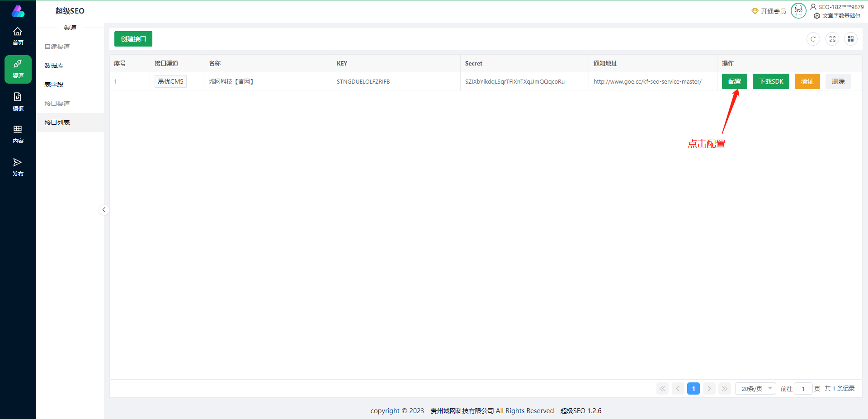Image resolution: width=868 pixels, height=419 pixels.
Task: Select 表字段 in the channel submenu
Action: (x=54, y=85)
